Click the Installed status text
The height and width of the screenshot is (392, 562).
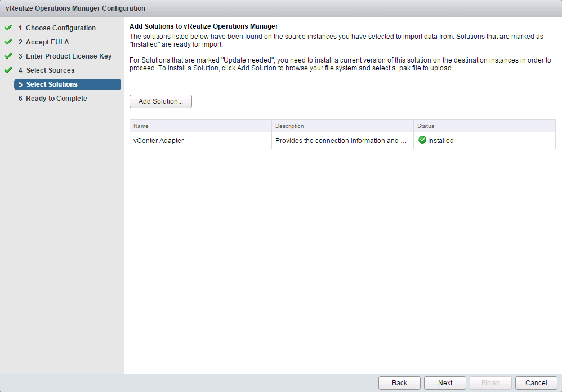[x=440, y=140]
